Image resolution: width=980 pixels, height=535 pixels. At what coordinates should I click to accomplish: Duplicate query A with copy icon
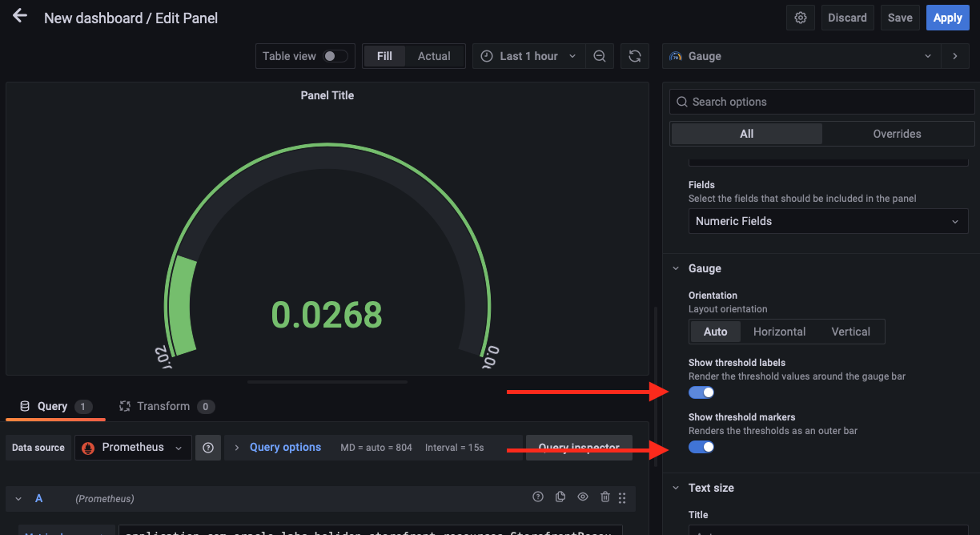pyautogui.click(x=560, y=497)
